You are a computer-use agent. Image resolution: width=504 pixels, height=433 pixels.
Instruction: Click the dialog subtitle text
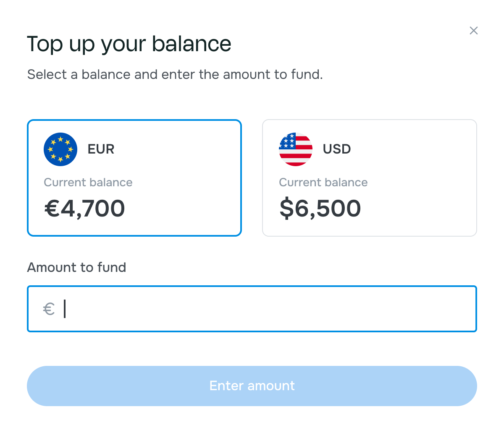(x=175, y=74)
